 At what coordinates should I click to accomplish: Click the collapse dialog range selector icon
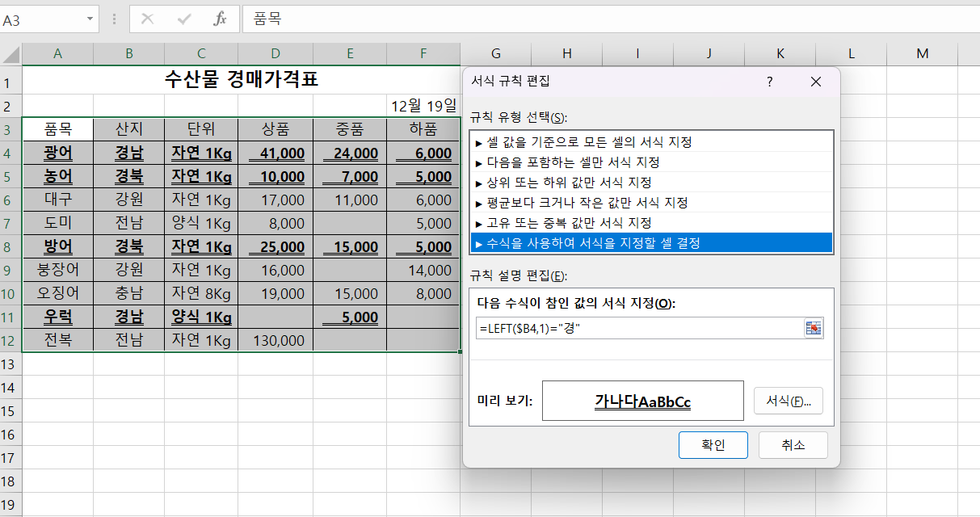pyautogui.click(x=813, y=327)
